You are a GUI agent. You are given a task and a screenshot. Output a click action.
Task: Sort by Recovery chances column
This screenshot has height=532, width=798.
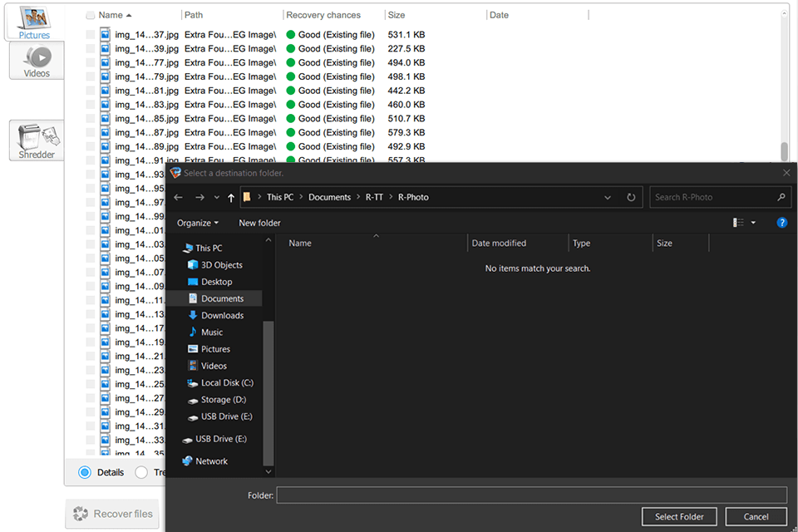(x=323, y=15)
